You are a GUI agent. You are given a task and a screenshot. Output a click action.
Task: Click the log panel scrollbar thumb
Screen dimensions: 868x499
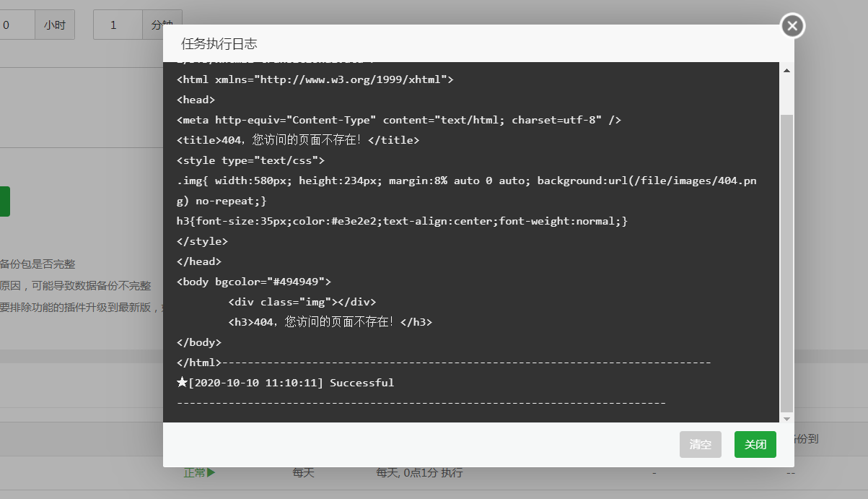pos(786,263)
